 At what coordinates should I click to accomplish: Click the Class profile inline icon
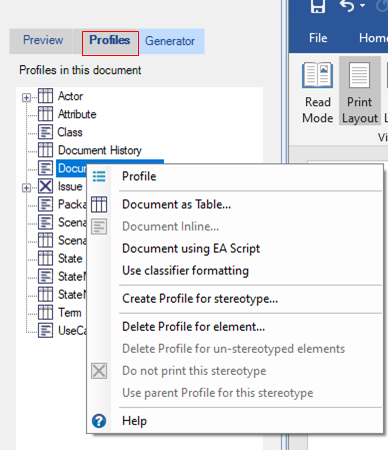[x=45, y=132]
